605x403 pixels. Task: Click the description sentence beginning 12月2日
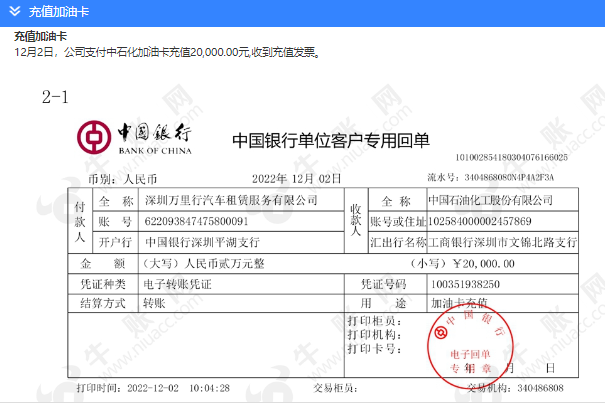point(168,52)
